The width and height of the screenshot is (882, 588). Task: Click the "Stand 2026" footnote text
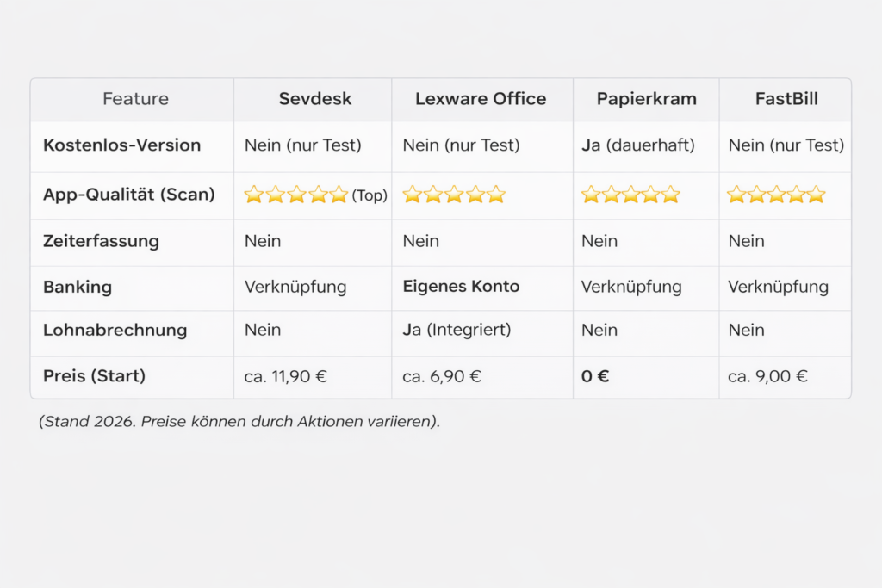(239, 423)
